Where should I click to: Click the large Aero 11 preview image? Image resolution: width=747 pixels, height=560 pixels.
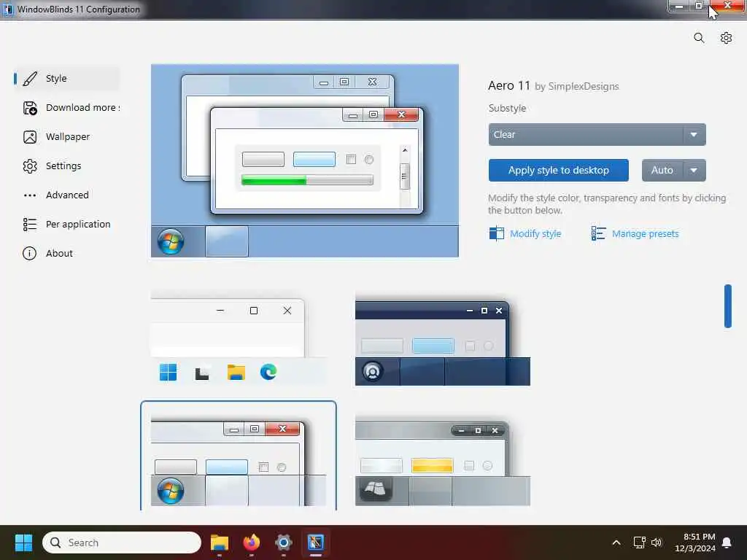click(x=305, y=161)
